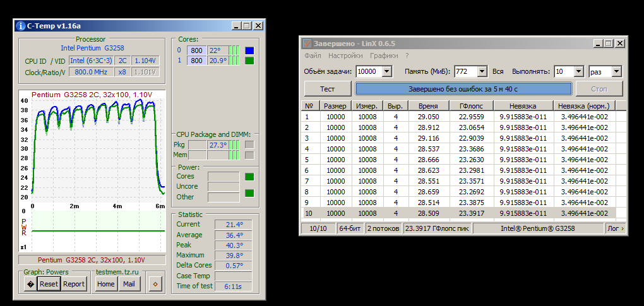Open the Графики menu
The image size is (644, 306).
(384, 56)
